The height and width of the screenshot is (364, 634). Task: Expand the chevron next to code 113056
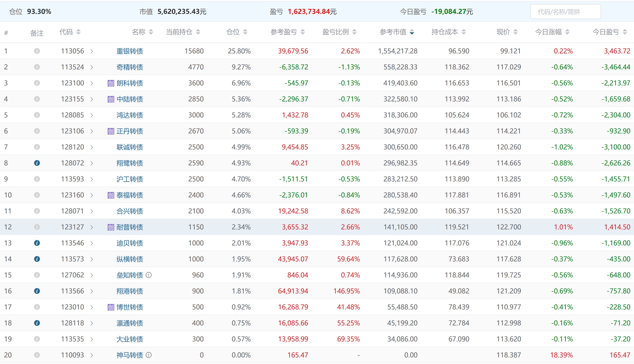click(x=92, y=51)
